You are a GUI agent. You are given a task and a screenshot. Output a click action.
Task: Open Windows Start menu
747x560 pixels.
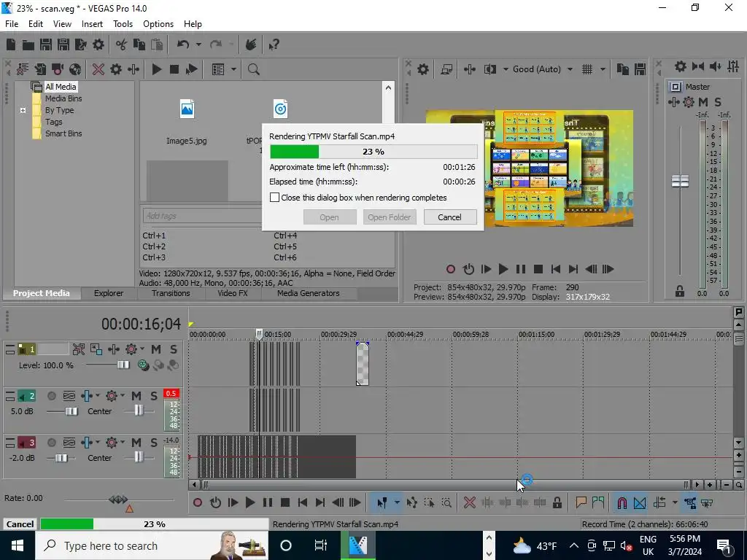[x=18, y=545]
